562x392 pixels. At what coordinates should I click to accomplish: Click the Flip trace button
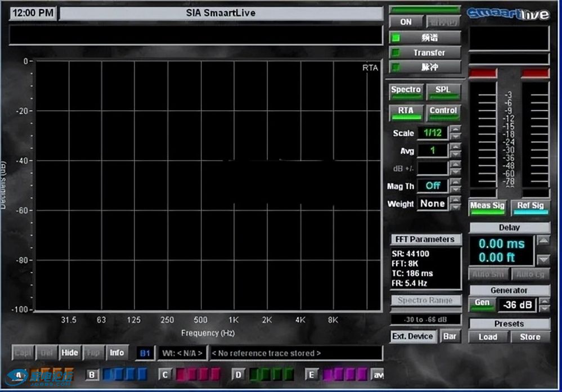pyautogui.click(x=93, y=353)
